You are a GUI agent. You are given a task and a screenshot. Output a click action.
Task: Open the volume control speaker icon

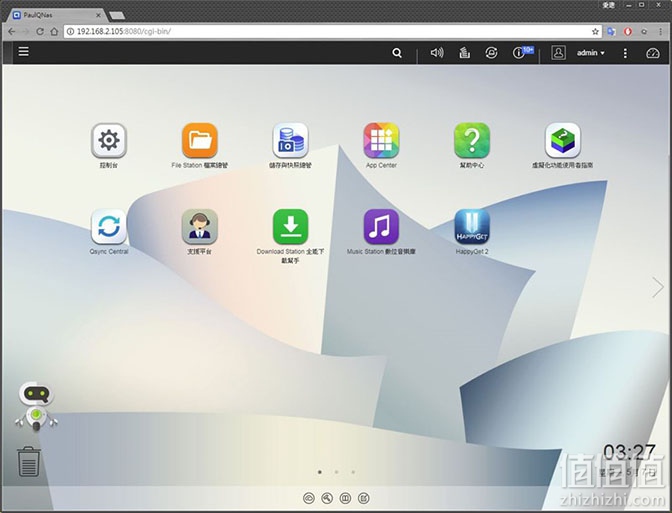point(437,53)
